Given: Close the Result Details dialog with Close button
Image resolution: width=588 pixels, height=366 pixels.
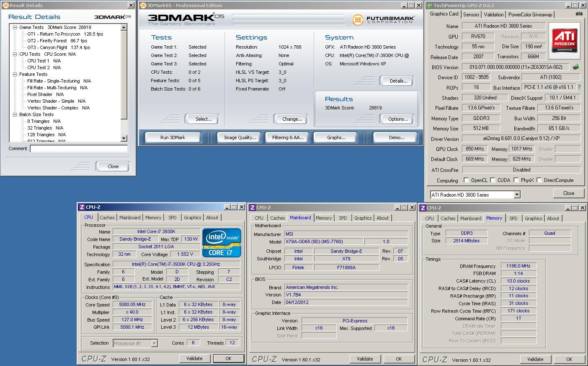Looking at the screenshot, I should click(x=113, y=166).
